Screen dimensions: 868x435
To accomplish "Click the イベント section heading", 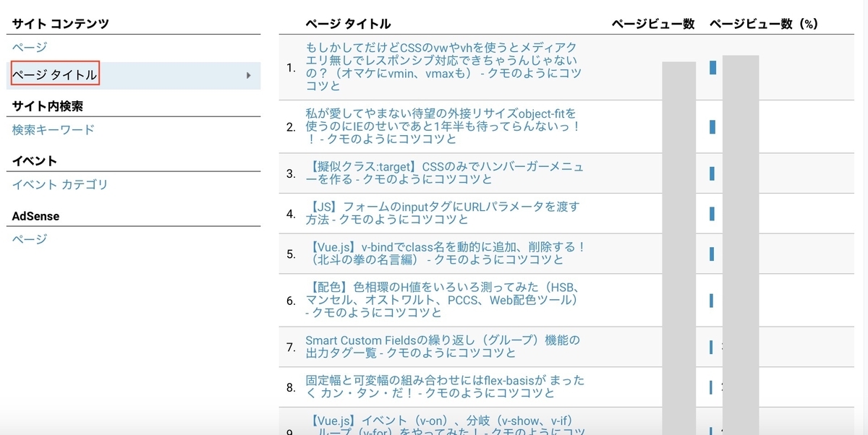I will pyautogui.click(x=35, y=161).
